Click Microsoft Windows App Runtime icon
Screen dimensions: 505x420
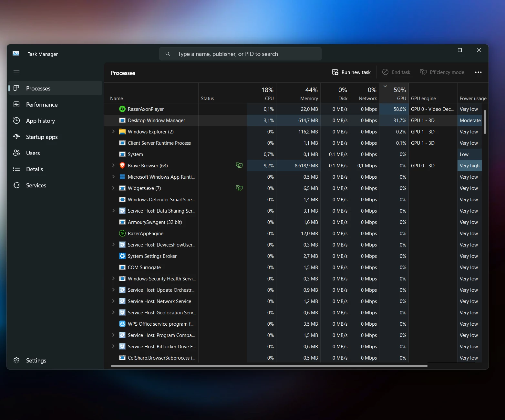point(122,177)
